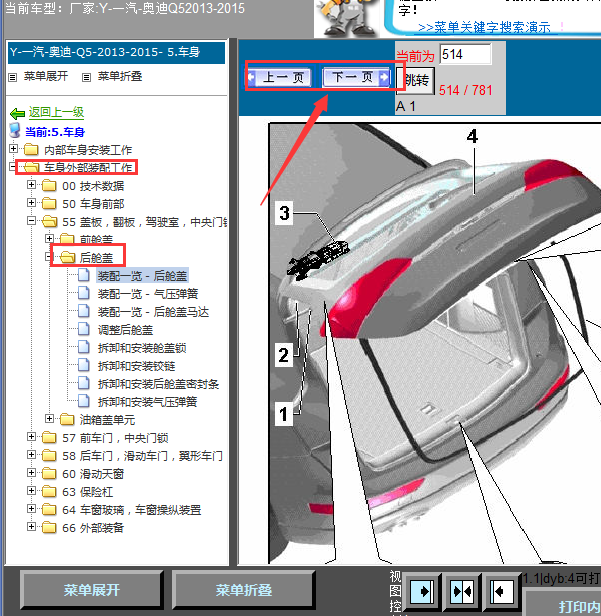The height and width of the screenshot is (616, 601).
Task: Click the 514 / 781 page counter text
Action: [x=465, y=90]
